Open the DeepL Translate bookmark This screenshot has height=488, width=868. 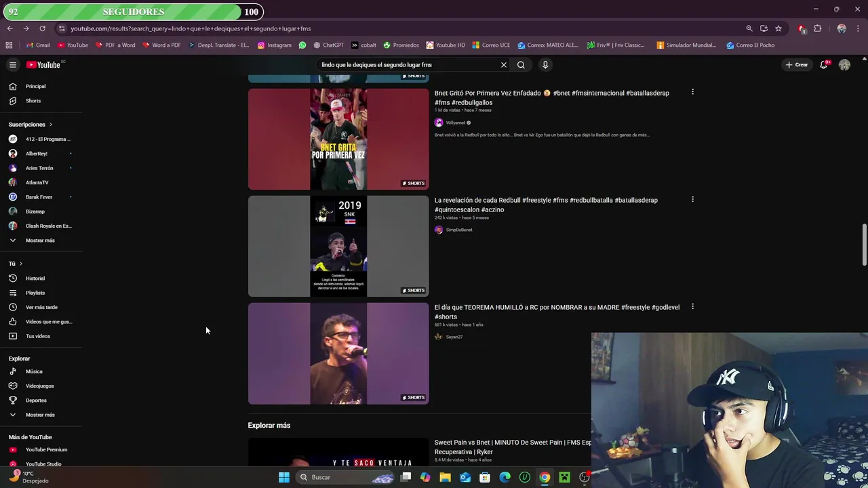coord(218,45)
